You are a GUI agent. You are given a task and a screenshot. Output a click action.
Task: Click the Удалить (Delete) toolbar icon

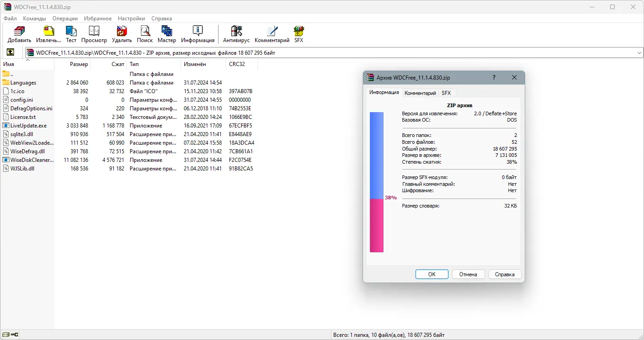(121, 34)
